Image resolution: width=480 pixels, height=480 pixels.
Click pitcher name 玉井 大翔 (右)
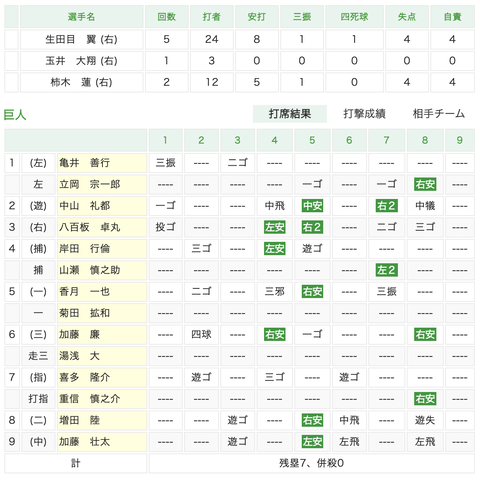[82, 61]
